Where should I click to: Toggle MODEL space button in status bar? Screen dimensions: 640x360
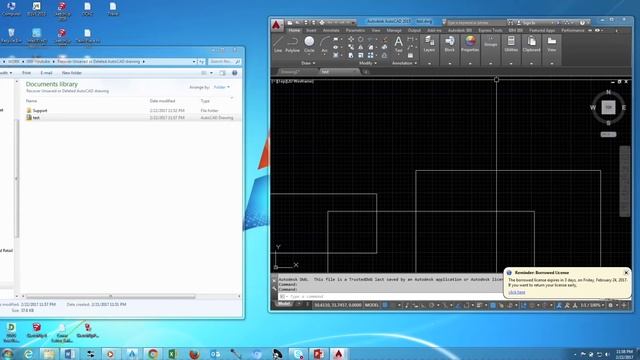point(372,305)
